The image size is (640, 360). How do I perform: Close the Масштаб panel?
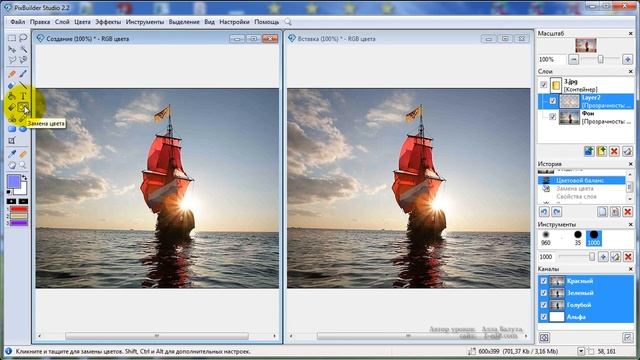(x=631, y=33)
